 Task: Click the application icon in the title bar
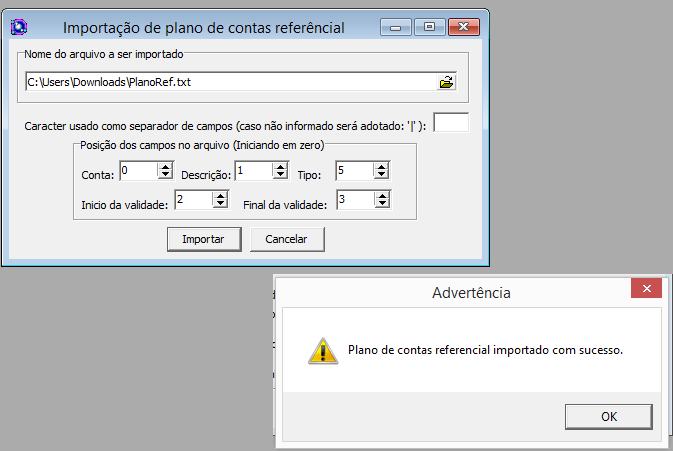(19, 27)
